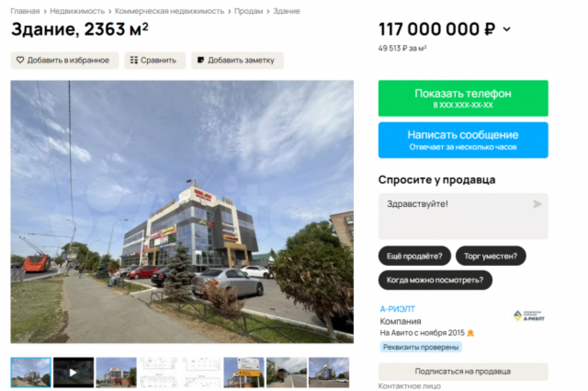Choose the Торг уместен? quick reply chip

490,256
